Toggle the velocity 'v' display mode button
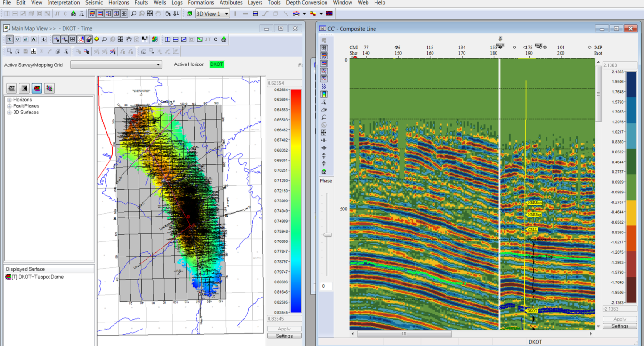 point(18,40)
